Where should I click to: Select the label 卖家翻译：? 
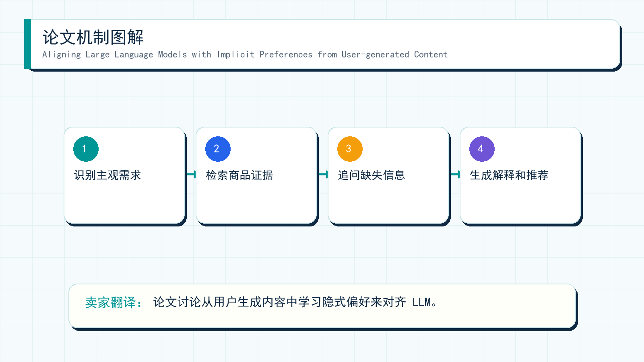click(114, 302)
